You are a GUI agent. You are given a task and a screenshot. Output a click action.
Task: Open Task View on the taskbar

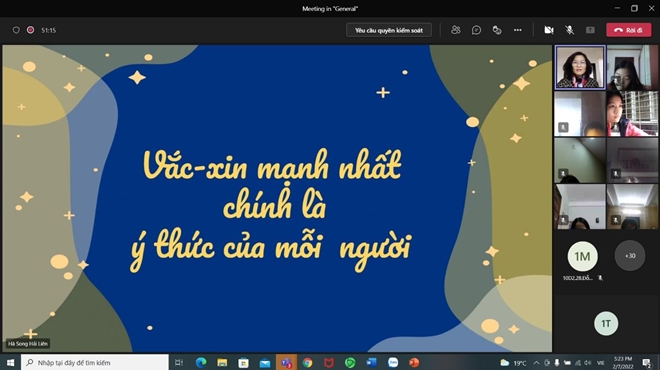(179, 362)
